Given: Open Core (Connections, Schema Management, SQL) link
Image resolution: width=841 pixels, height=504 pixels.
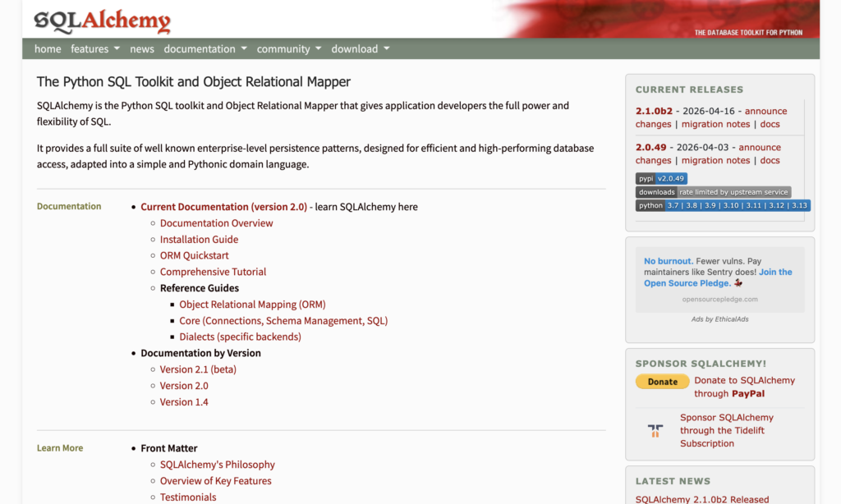Looking at the screenshot, I should (283, 321).
